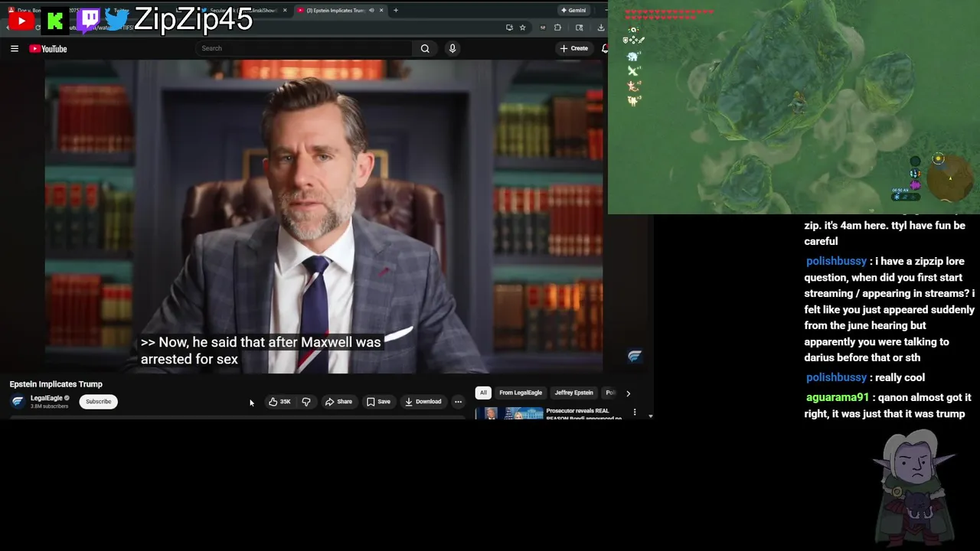Open options for the Prosecutor reveals video
The width and height of the screenshot is (980, 551).
coord(634,412)
